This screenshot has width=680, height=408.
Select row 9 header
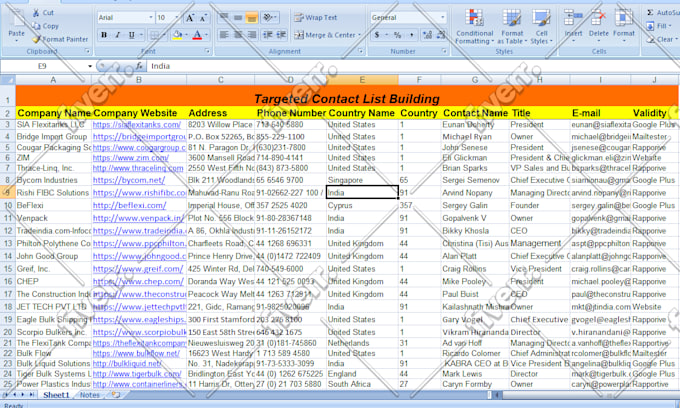click(8, 193)
